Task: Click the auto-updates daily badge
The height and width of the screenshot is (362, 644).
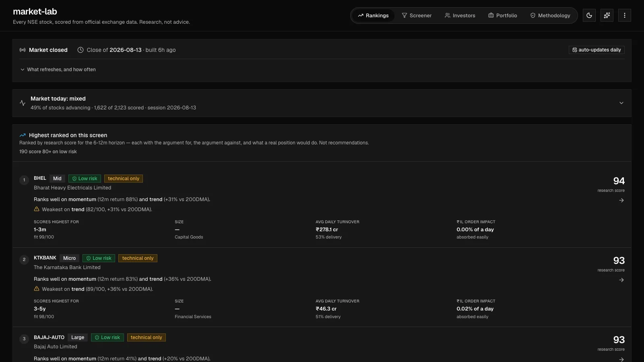Action: pyautogui.click(x=597, y=50)
